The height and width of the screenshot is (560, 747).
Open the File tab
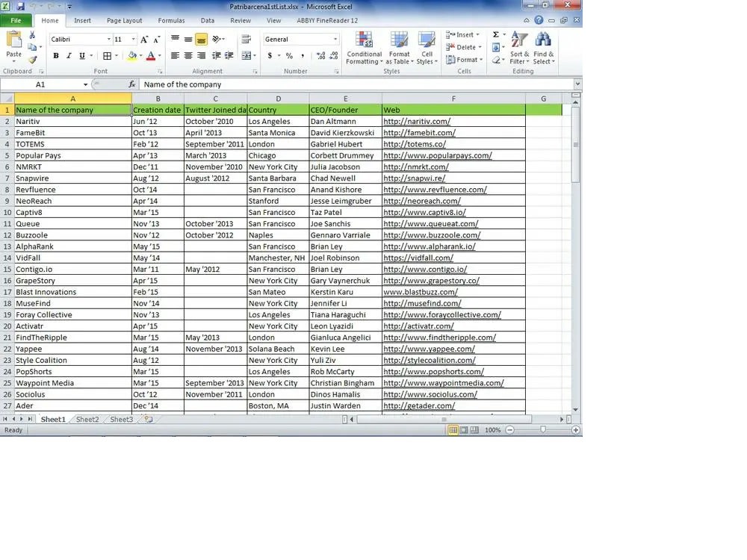(16, 20)
